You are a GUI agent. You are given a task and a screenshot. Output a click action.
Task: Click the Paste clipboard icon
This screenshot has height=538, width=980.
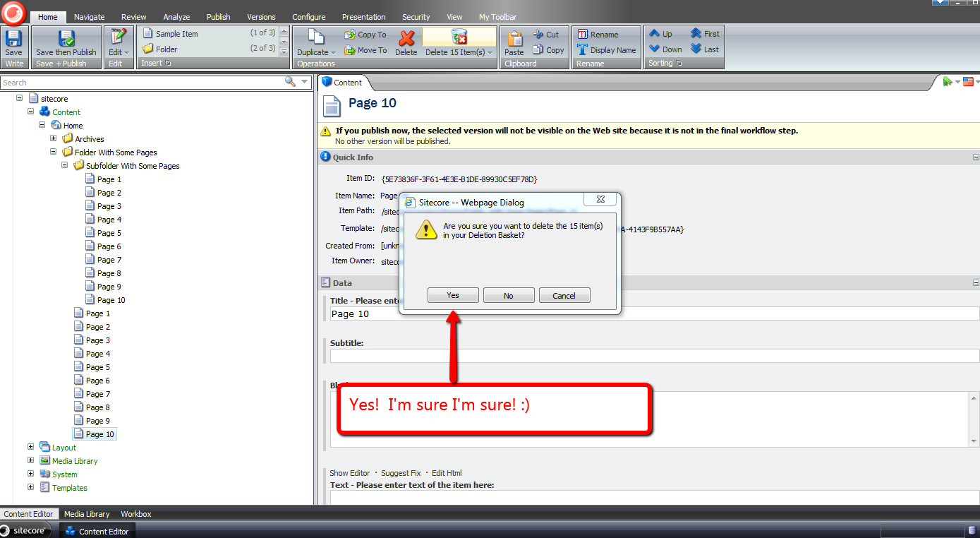pos(514,40)
